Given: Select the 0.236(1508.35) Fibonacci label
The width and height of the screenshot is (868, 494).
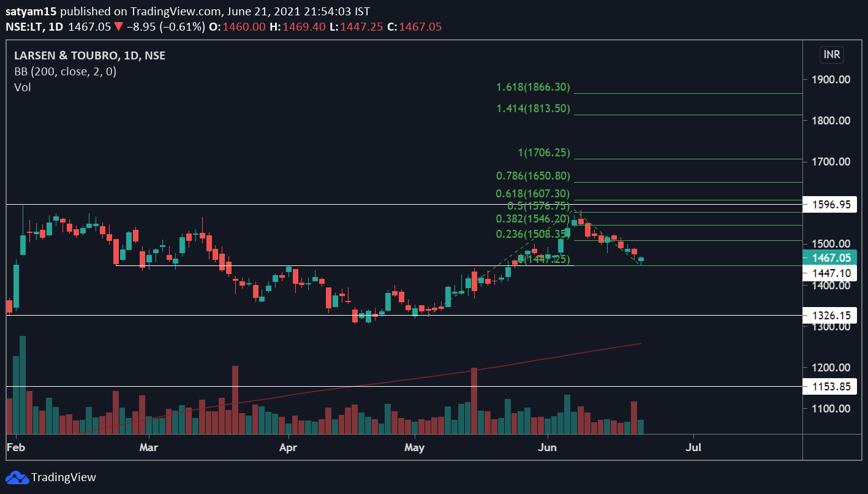Looking at the screenshot, I should tap(533, 235).
